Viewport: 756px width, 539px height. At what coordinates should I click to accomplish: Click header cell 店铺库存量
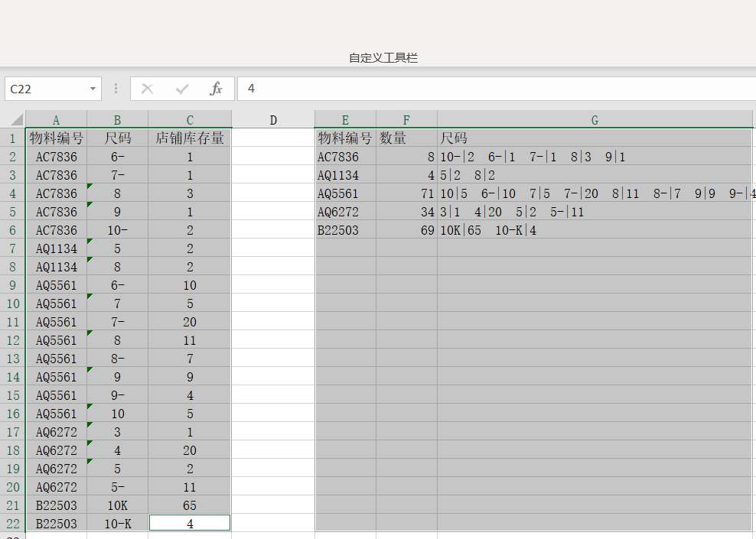[x=190, y=138]
